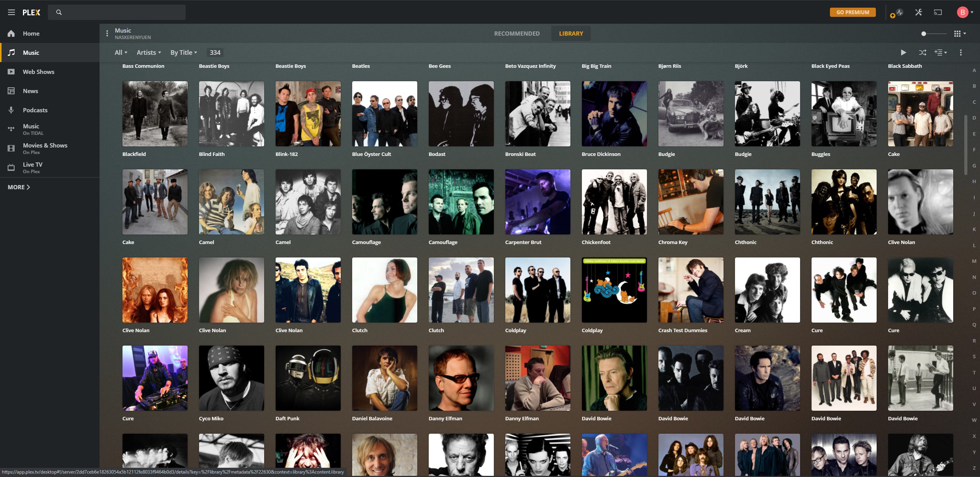Click the cast to device icon
This screenshot has width=980, height=477.
click(938, 12)
